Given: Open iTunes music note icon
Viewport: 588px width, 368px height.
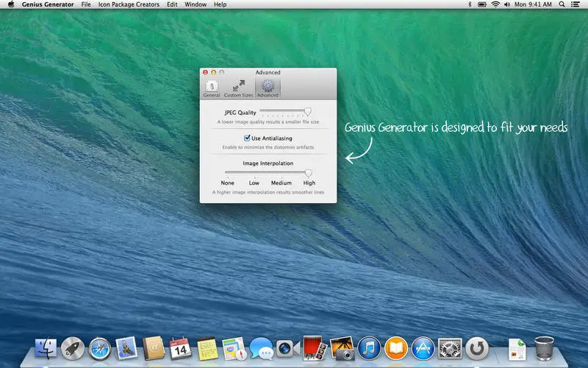Looking at the screenshot, I should pos(369,348).
